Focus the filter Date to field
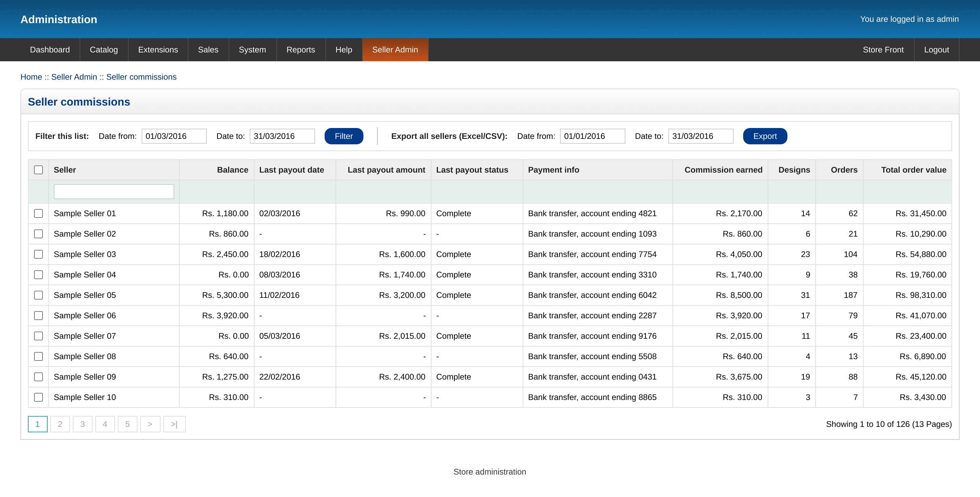The height and width of the screenshot is (497, 980). point(282,136)
